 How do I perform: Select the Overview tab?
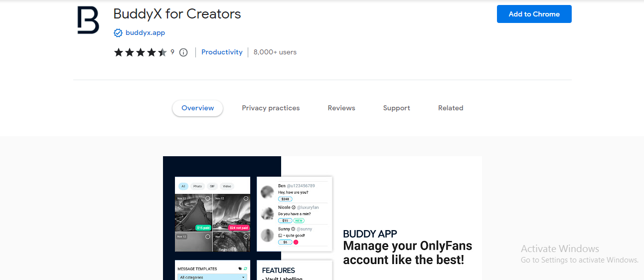coord(197,108)
